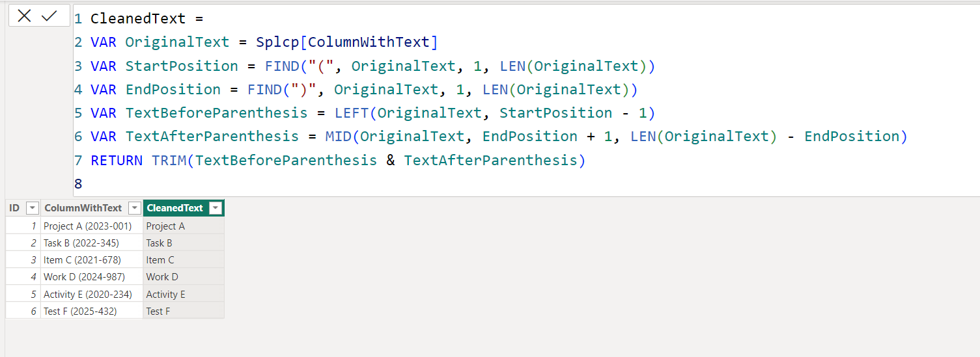Open the ID column filter dropdown
This screenshot has width=980, height=357.
[x=32, y=208]
